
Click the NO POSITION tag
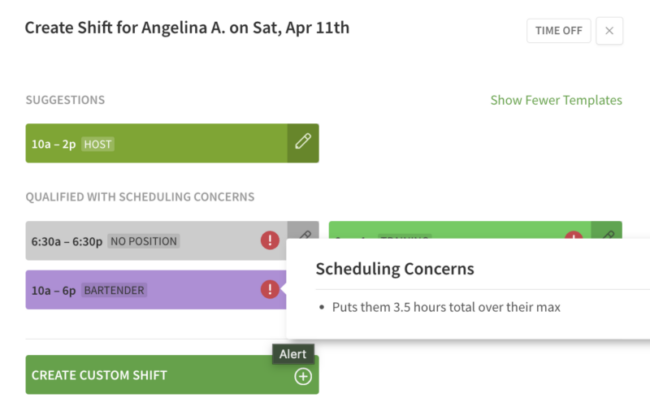[144, 241]
